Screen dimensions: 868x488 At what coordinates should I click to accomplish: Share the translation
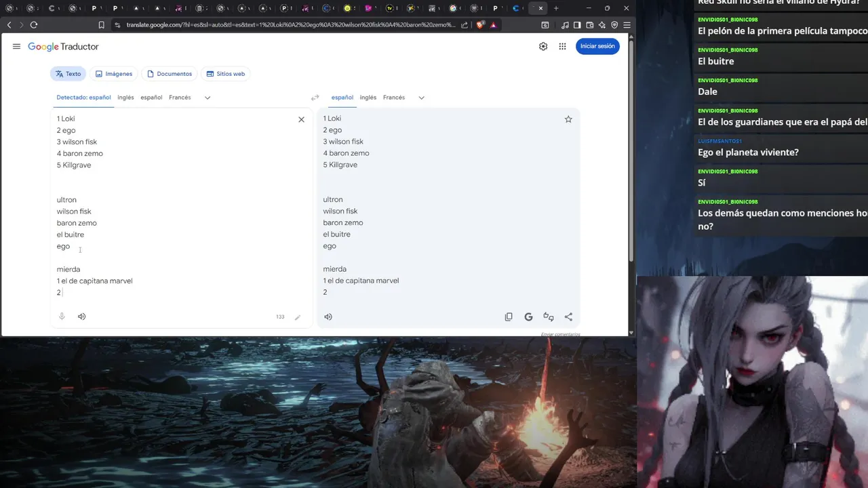pyautogui.click(x=568, y=317)
